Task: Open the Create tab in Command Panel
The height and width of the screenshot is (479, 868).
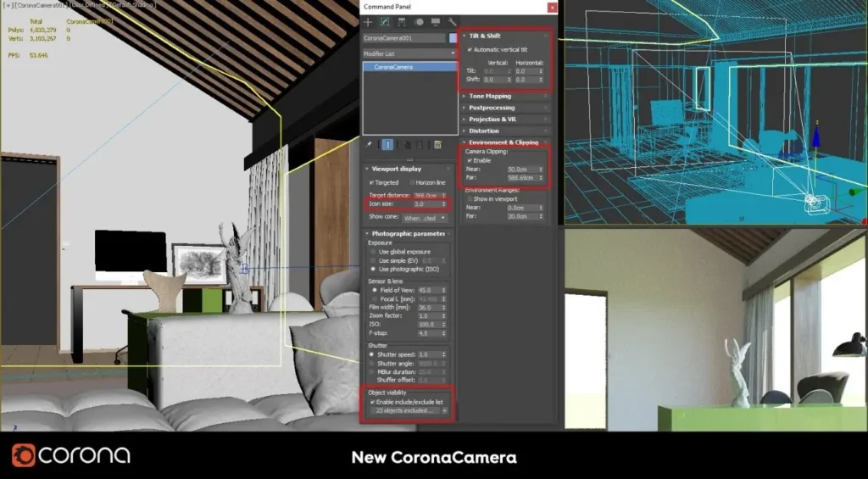Action: pos(368,22)
